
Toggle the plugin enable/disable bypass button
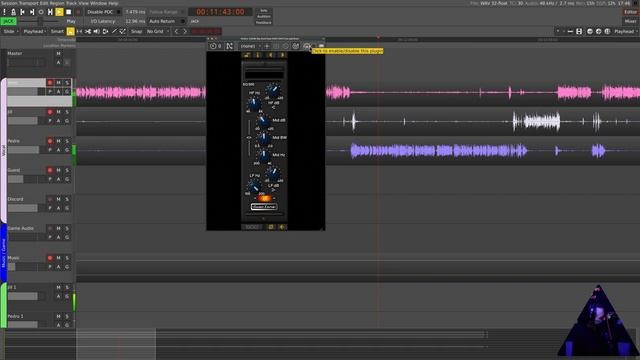click(x=307, y=46)
